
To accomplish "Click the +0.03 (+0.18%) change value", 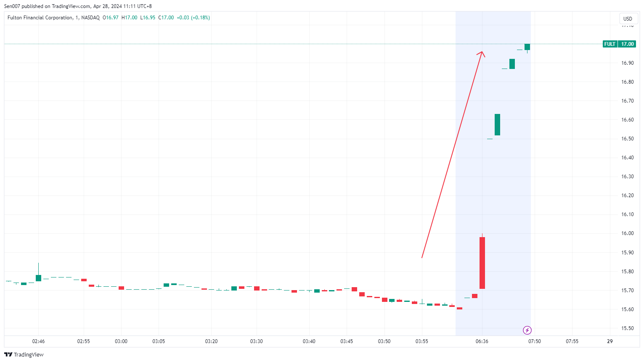I will 193,18.
